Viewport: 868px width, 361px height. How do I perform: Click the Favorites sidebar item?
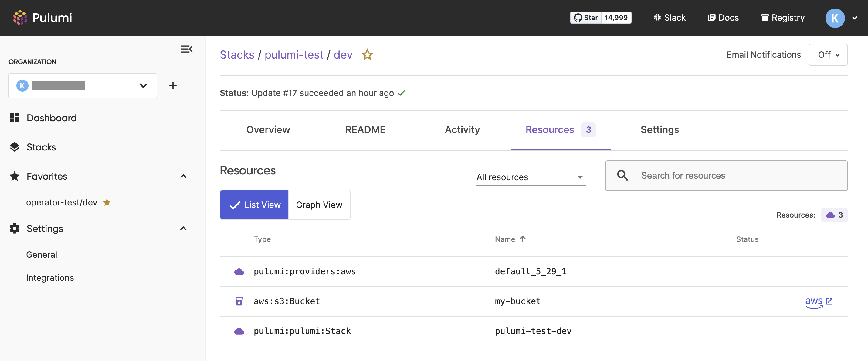click(x=39, y=176)
